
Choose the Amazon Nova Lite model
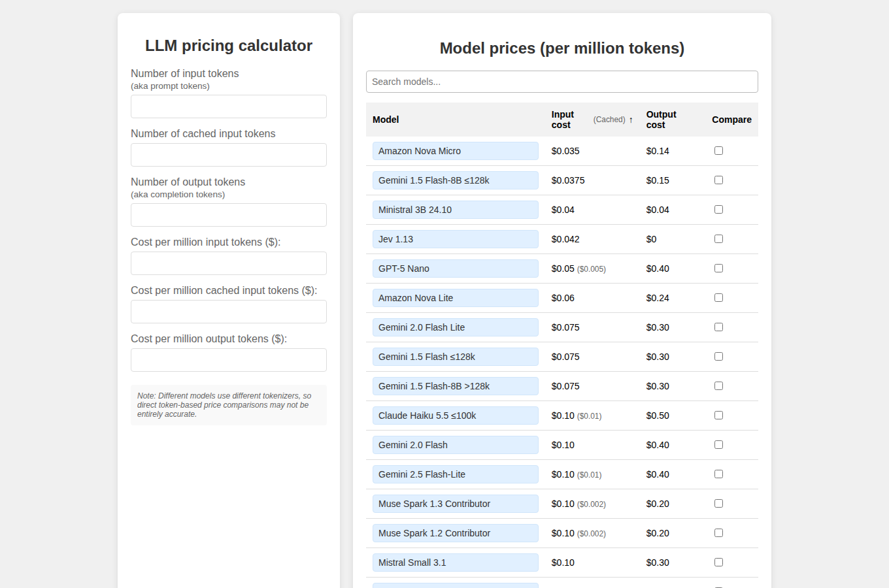456,298
